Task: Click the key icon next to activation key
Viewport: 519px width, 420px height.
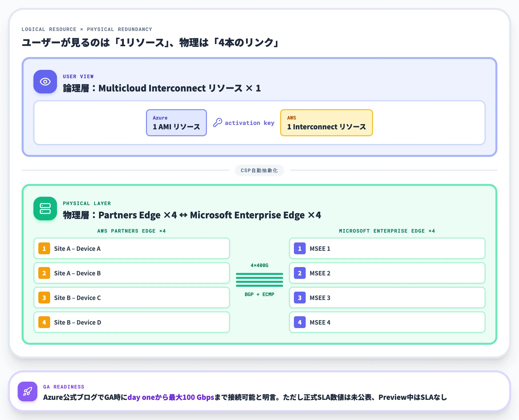Action: coord(217,122)
